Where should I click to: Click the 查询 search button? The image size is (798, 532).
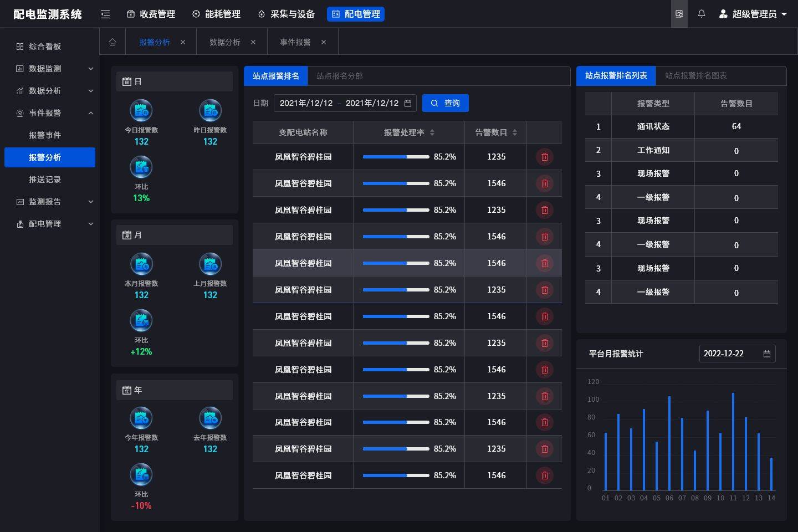(x=446, y=103)
